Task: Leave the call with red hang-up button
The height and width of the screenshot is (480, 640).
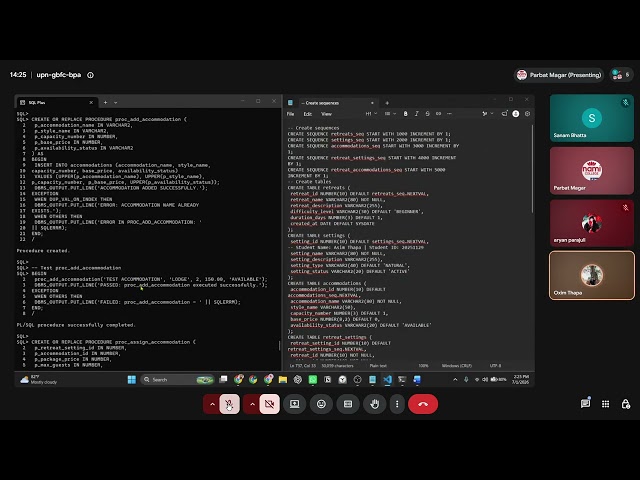Action: (423, 404)
